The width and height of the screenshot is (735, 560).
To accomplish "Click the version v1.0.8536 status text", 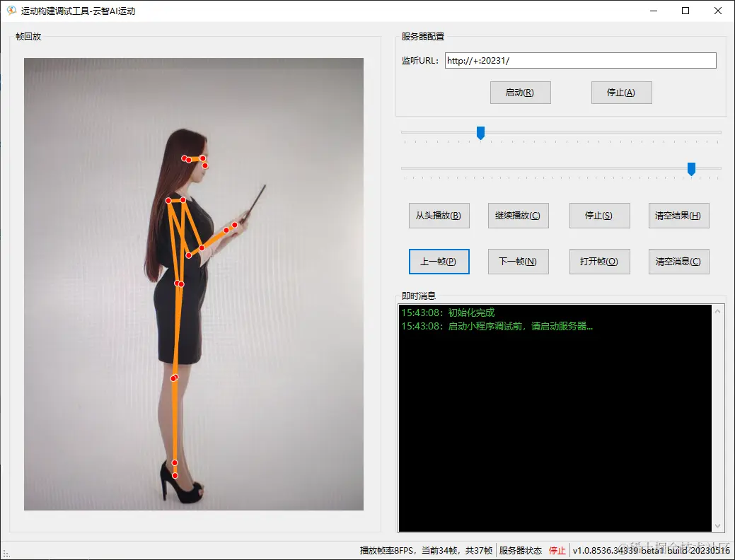I will (x=651, y=550).
